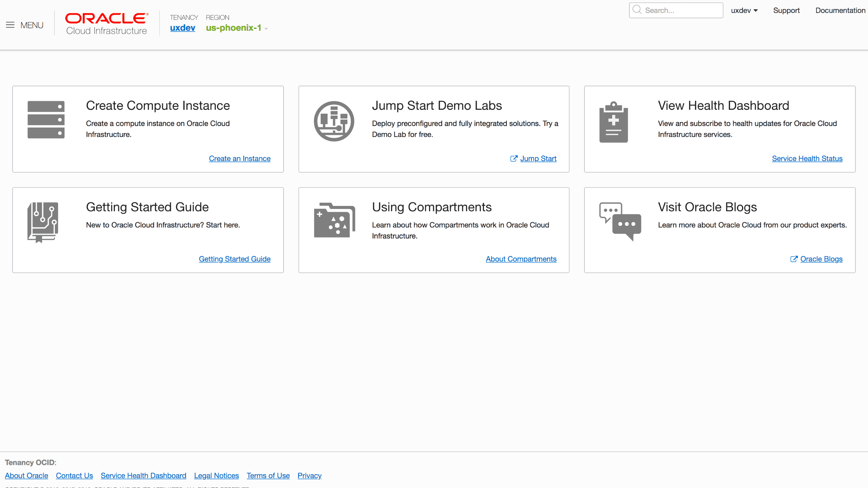The height and width of the screenshot is (488, 868).
Task: Click the magnifying glass in the search bar
Action: point(637,10)
